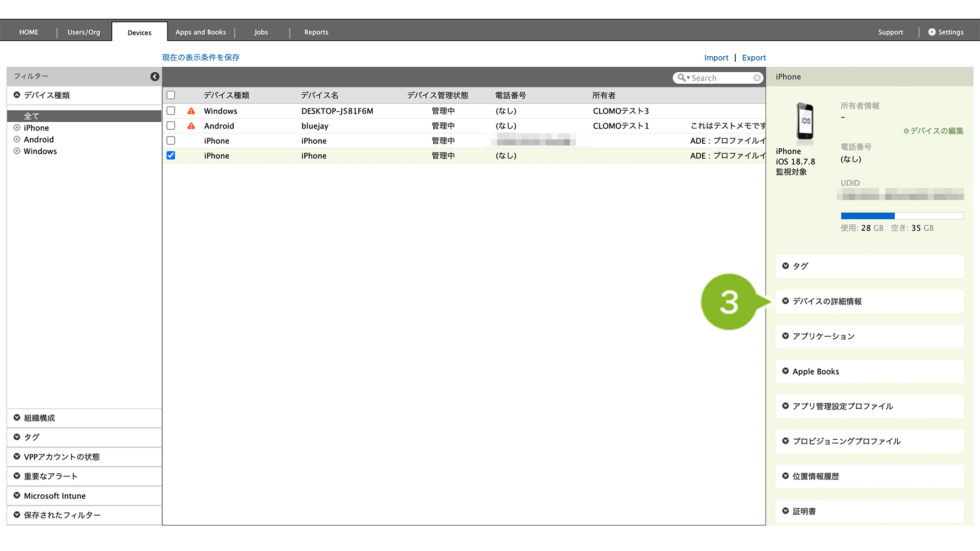Click the iPhone device image
Image resolution: width=980 pixels, height=551 pixels.
click(x=805, y=121)
